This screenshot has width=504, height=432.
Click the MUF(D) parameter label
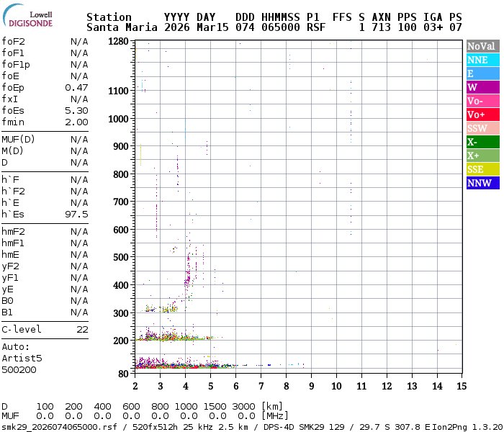click(18, 140)
